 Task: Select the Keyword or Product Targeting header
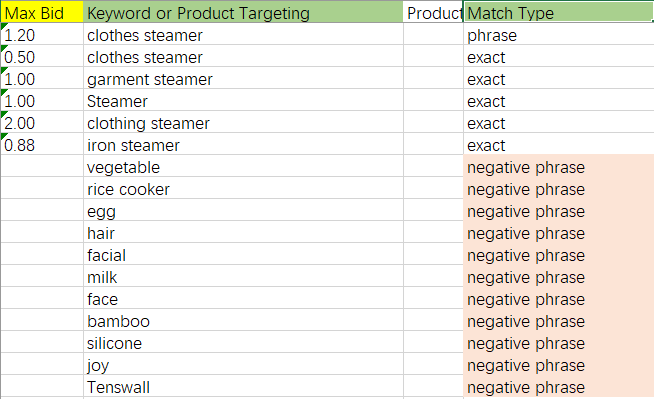(243, 13)
